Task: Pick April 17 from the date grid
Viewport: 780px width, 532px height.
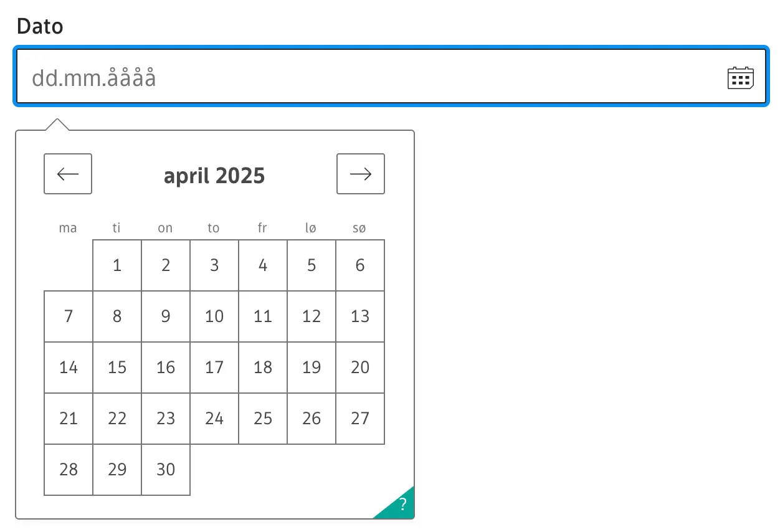Action: click(214, 368)
